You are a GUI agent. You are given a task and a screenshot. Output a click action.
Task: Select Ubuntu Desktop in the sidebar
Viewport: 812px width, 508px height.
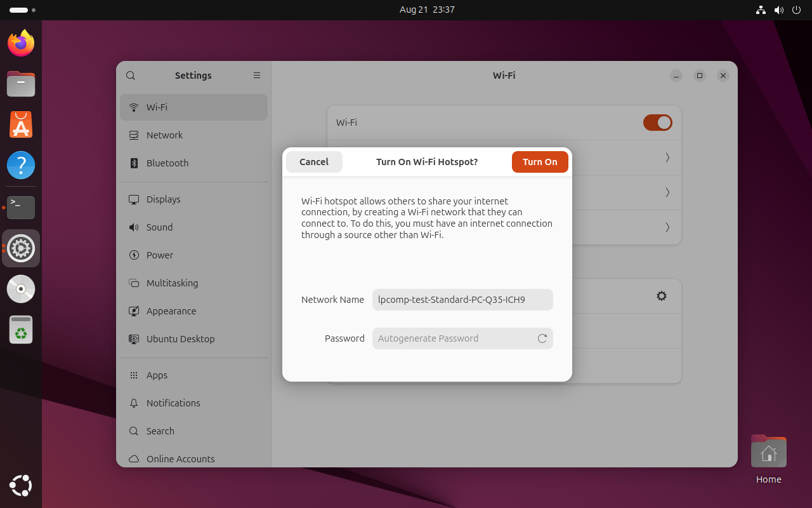point(193,339)
